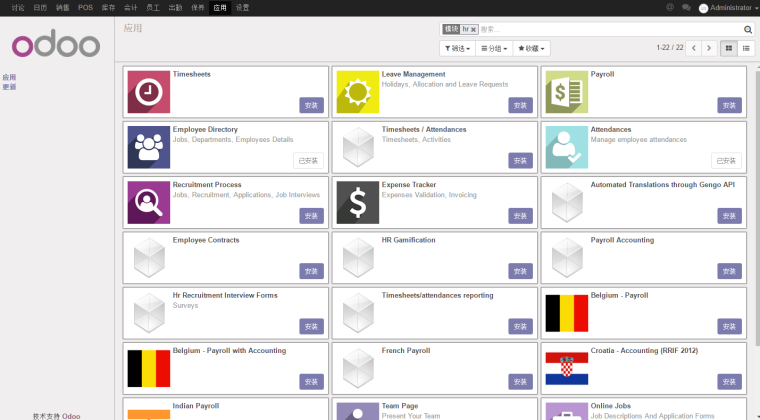Open the 日历 calendar menu

pyautogui.click(x=40, y=8)
